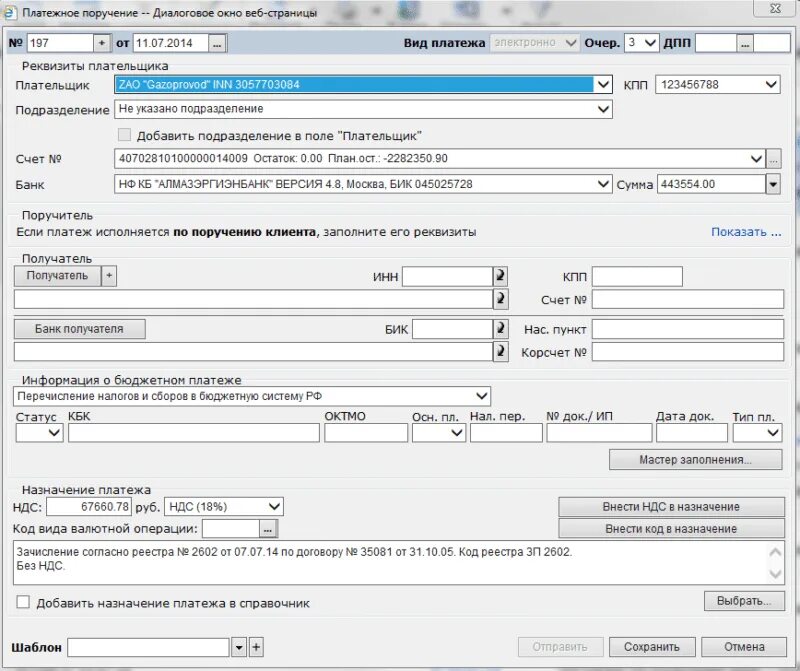This screenshot has height=671, width=800.
Task: Click the plus button next to Шаблон
Action: (x=256, y=648)
